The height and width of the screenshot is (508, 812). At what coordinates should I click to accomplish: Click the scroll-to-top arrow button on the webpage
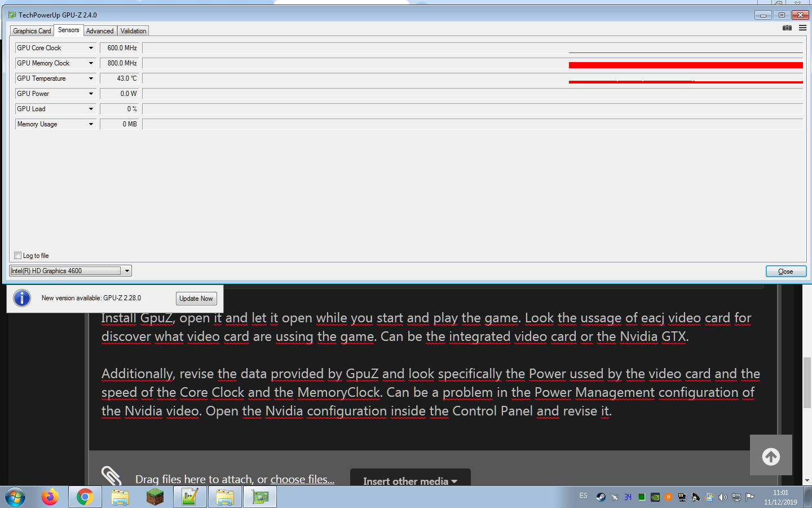771,456
